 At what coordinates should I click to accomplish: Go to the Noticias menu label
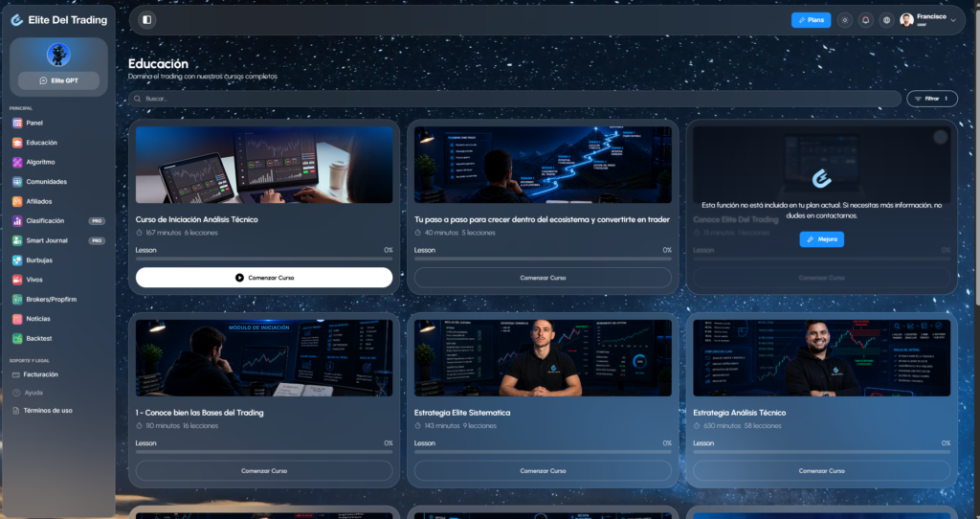coord(38,319)
